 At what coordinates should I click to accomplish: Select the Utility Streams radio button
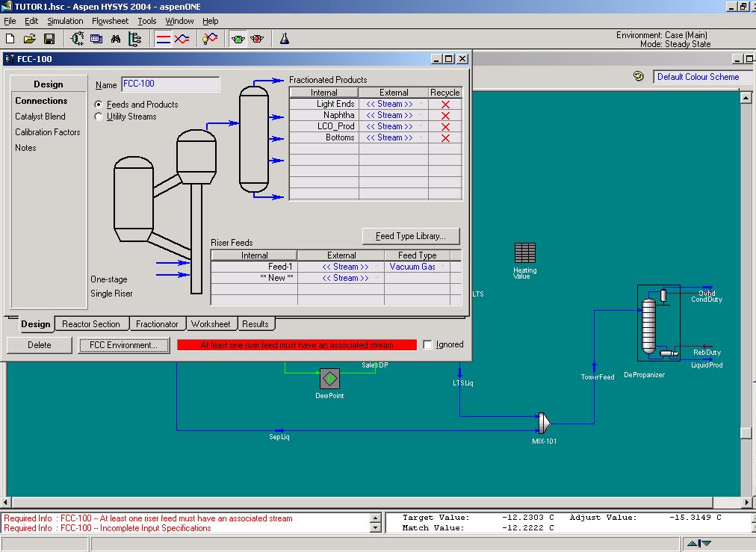tap(99, 117)
